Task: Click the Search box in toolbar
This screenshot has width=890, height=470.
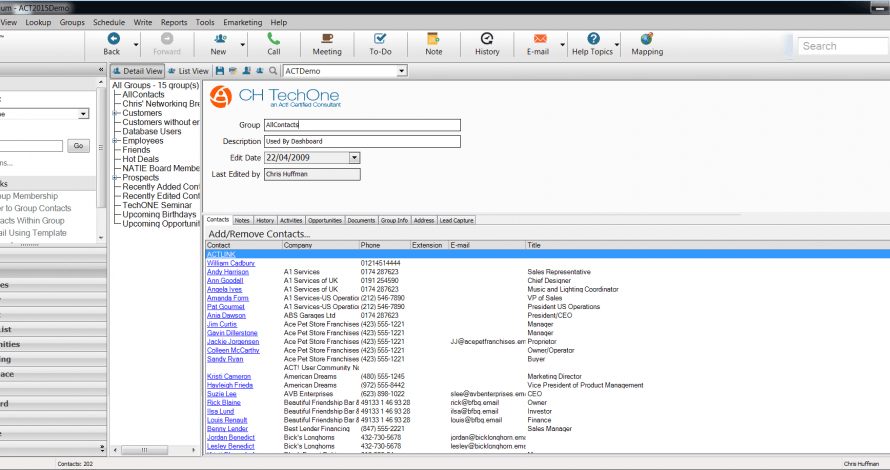Action: [843, 46]
